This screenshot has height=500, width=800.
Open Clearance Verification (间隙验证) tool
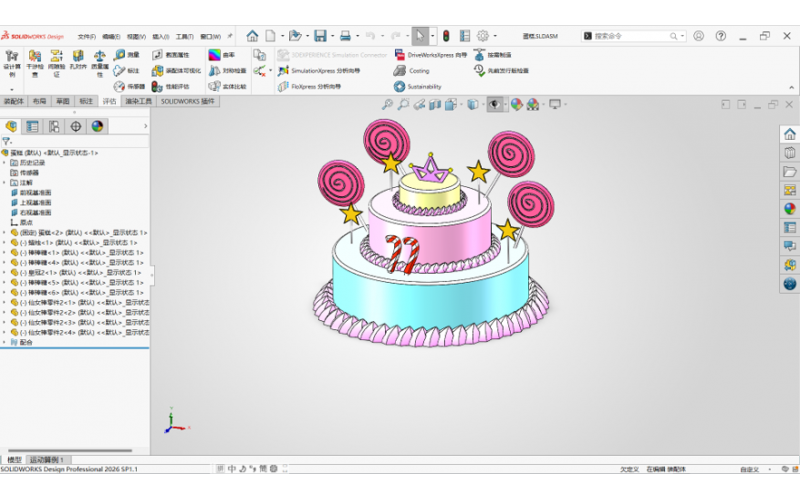pos(56,63)
